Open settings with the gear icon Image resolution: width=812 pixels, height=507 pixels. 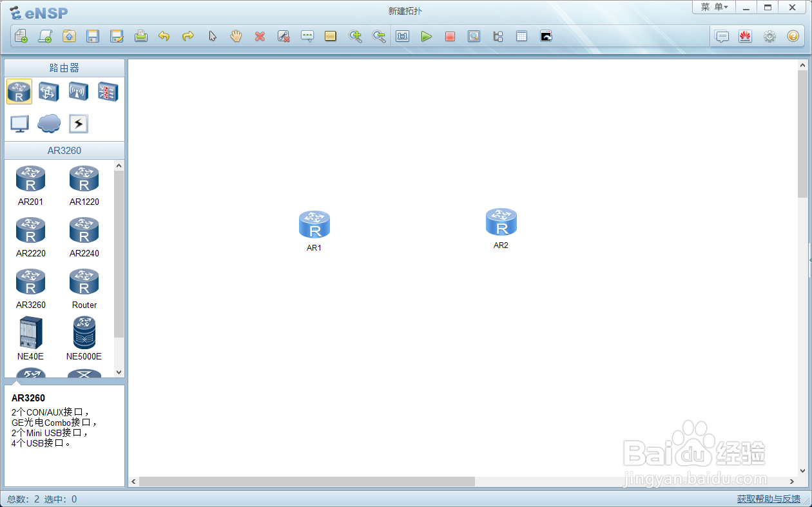pos(769,37)
